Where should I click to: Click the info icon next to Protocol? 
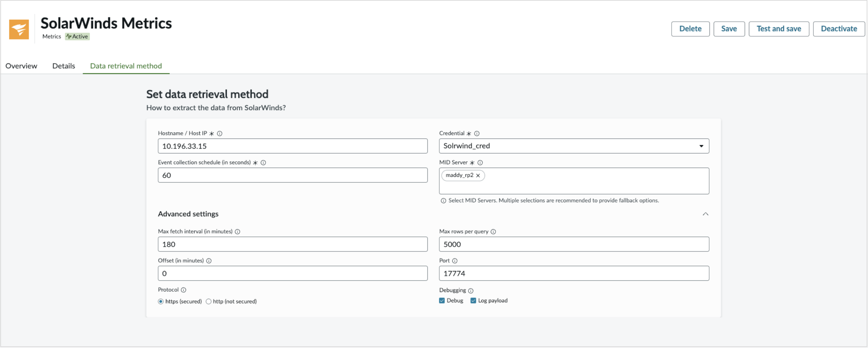(184, 290)
